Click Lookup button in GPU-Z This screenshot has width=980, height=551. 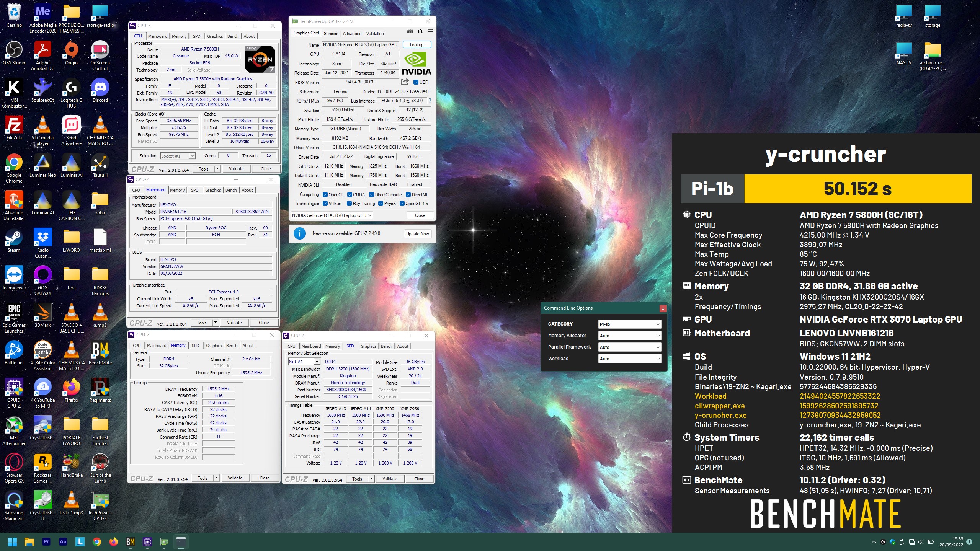coord(416,45)
